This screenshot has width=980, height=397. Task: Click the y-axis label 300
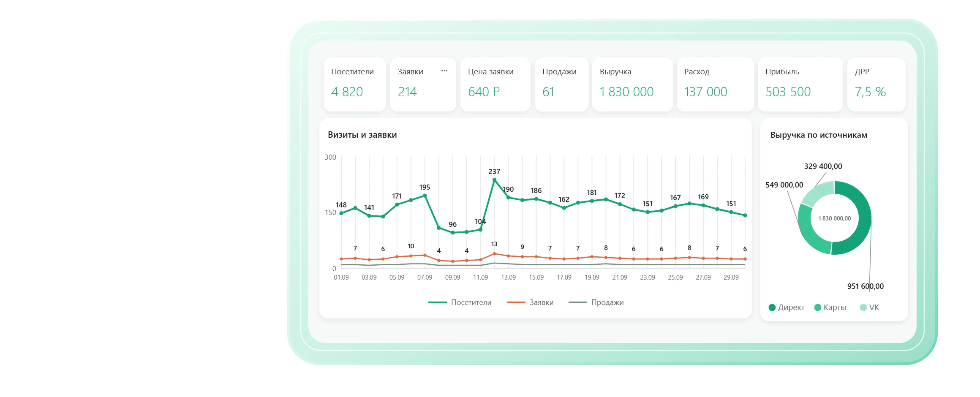pos(330,157)
